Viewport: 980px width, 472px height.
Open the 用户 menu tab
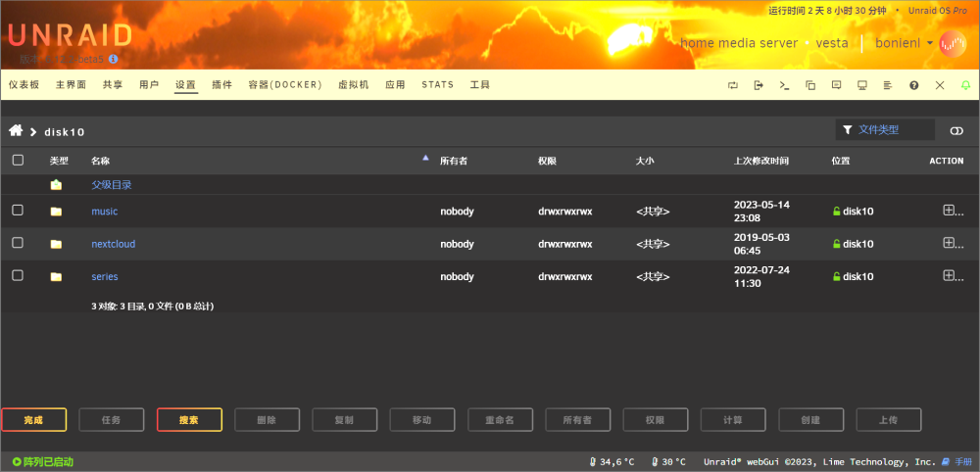pyautogui.click(x=149, y=85)
